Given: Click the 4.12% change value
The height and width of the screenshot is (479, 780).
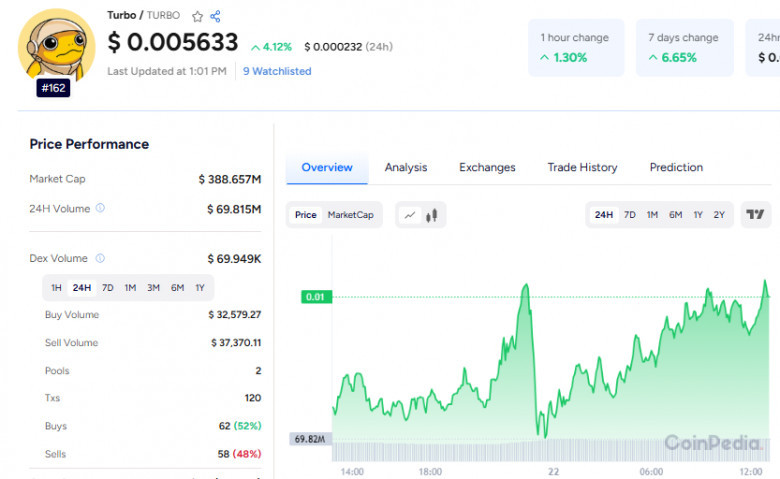Looking at the screenshot, I should point(271,47).
